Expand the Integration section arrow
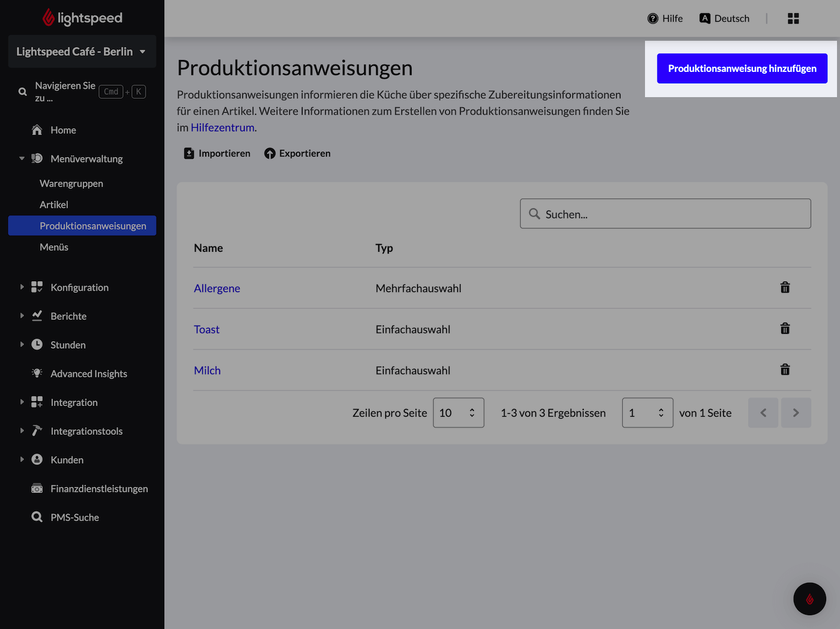 (22, 402)
